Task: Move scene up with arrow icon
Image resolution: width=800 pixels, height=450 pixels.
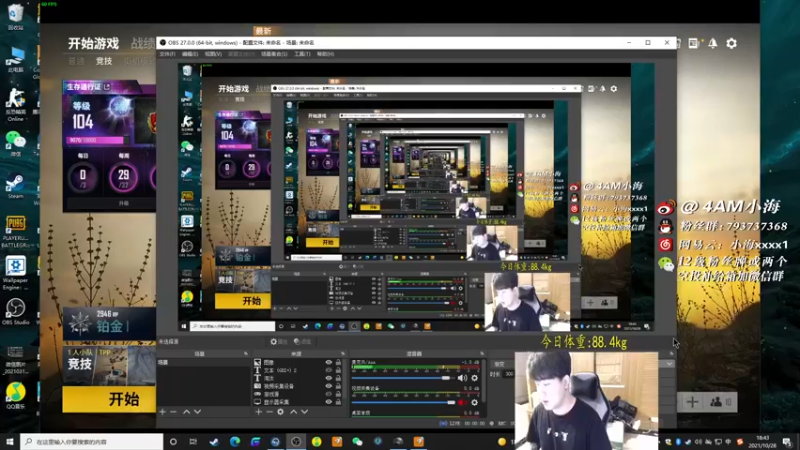Action: click(187, 412)
